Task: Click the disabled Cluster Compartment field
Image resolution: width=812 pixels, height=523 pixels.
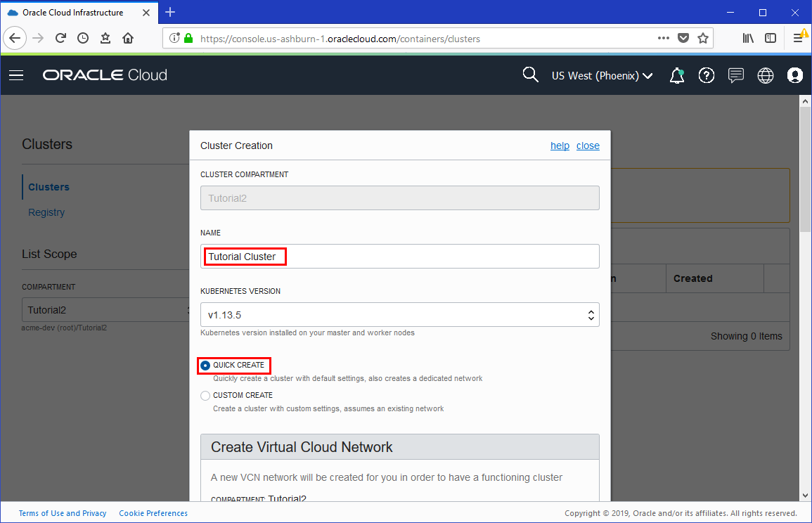Action: 400,198
